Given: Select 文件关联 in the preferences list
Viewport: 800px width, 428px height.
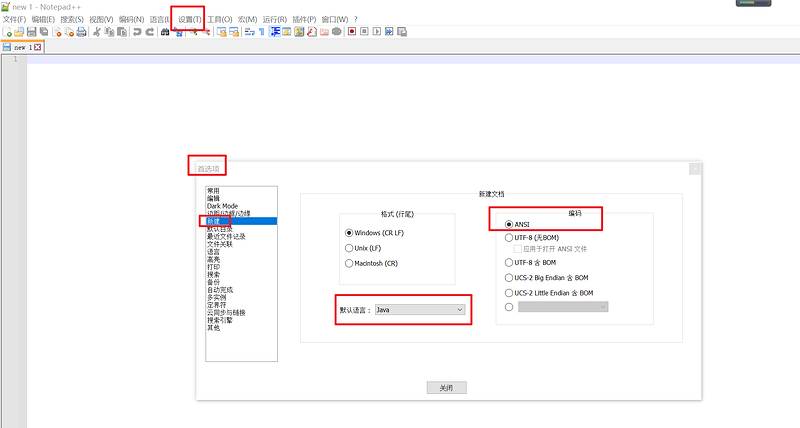Looking at the screenshot, I should pos(219,244).
